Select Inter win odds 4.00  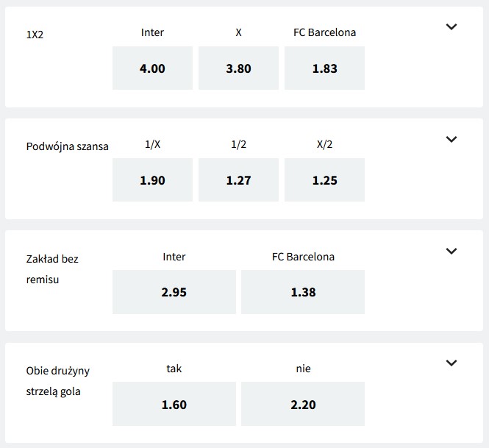[152, 68]
